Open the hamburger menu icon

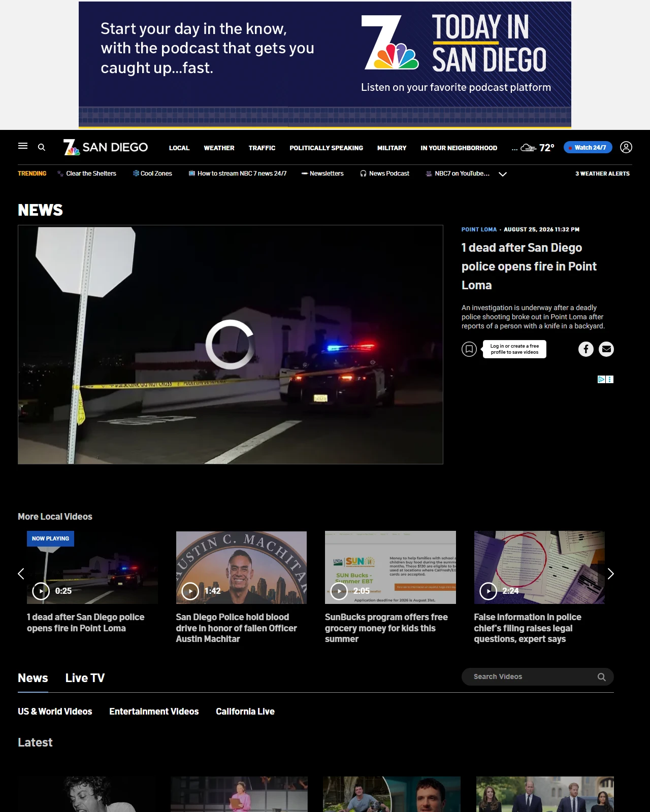(23, 146)
